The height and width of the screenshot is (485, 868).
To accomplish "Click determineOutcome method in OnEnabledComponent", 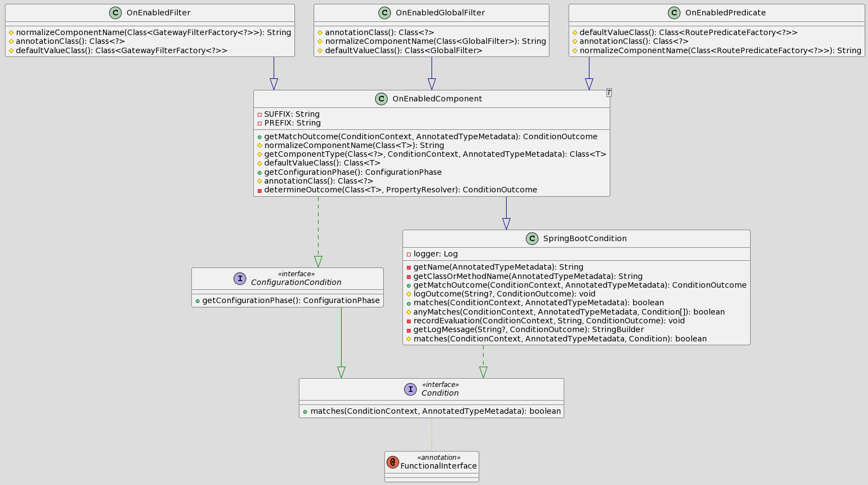I will click(400, 190).
